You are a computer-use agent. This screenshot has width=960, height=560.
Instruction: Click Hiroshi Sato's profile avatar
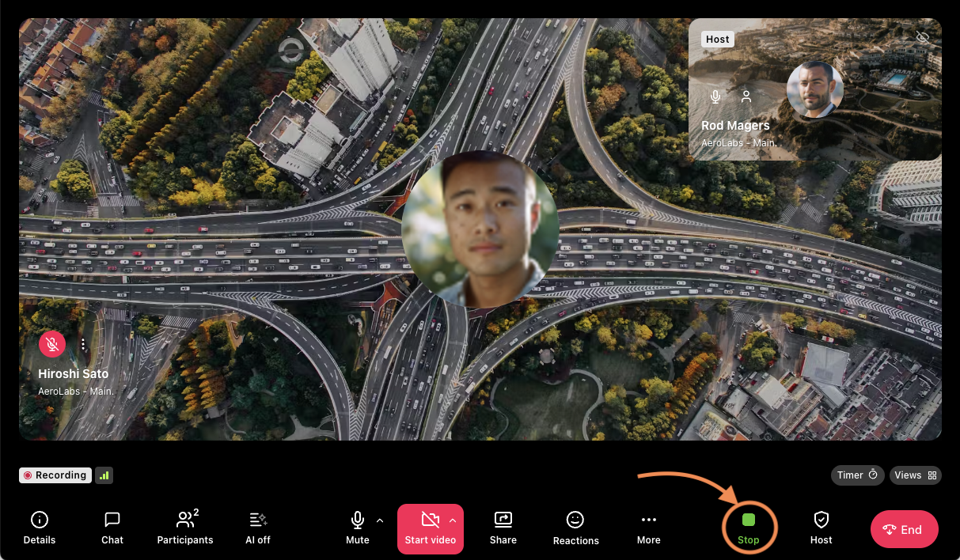[x=480, y=229]
